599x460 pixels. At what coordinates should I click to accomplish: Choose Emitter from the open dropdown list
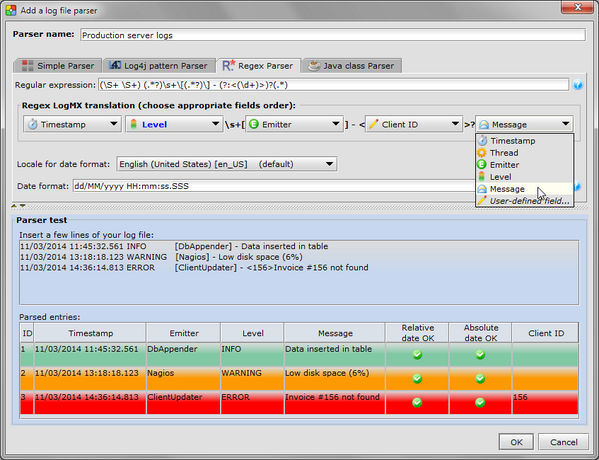[x=524, y=165]
